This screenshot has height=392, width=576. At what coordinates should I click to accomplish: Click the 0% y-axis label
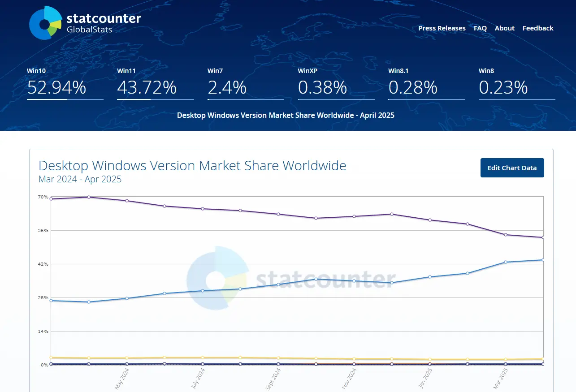[44, 365]
